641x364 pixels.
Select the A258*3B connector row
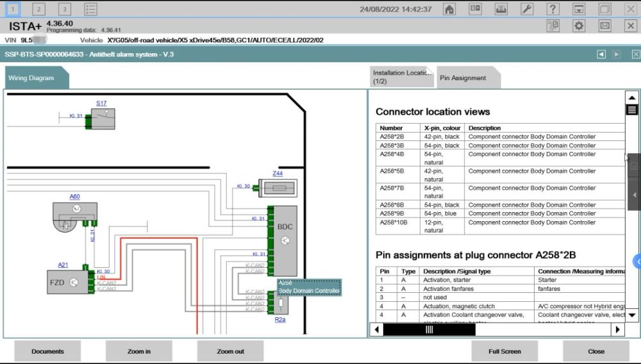(501, 145)
